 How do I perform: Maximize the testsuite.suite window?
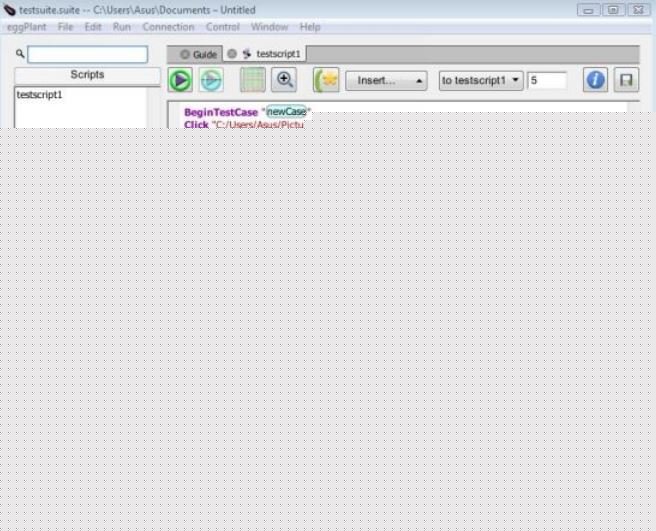coord(613,10)
